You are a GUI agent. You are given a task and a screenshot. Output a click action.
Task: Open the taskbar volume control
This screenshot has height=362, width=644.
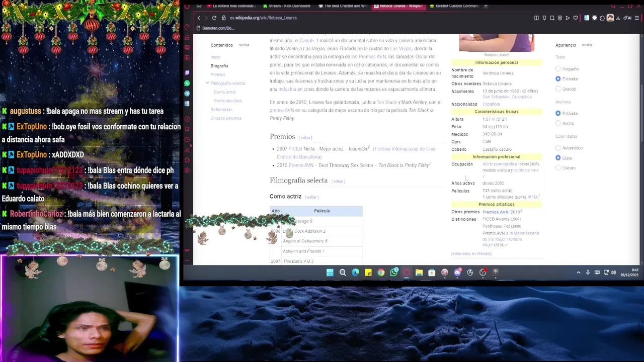pos(613,273)
